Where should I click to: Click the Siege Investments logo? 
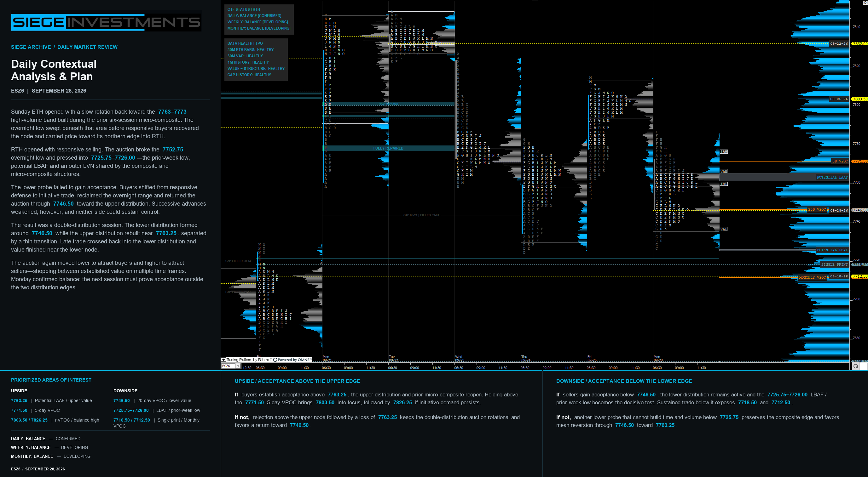coord(106,22)
